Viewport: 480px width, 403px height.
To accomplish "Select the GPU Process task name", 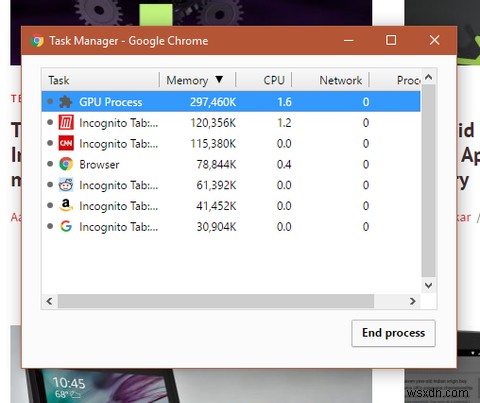I will 111,102.
